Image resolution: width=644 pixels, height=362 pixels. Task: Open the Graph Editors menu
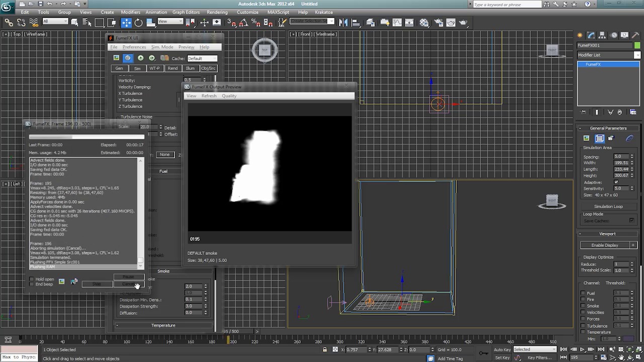[x=186, y=12]
